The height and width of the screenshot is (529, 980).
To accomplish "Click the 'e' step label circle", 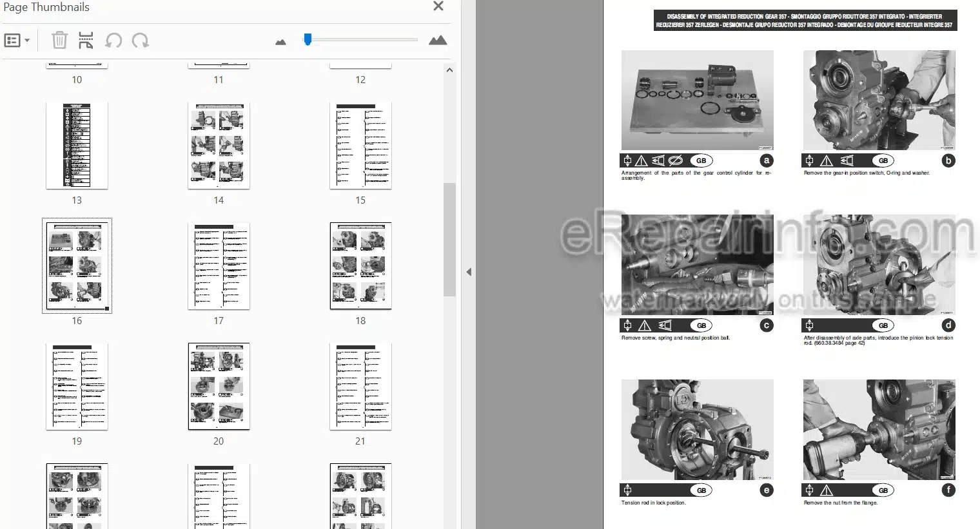I will click(x=767, y=490).
